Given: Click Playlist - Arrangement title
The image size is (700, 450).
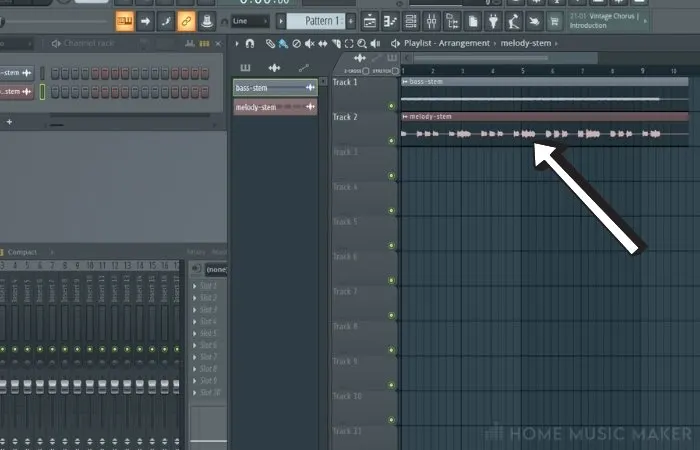Looking at the screenshot, I should pos(447,43).
